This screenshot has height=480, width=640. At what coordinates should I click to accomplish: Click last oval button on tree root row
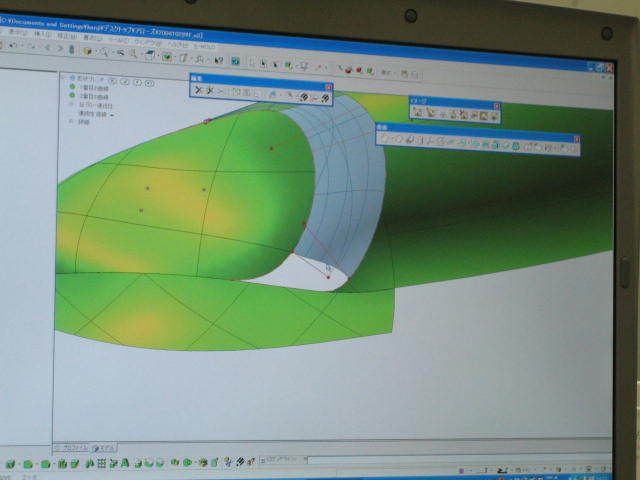149,83
